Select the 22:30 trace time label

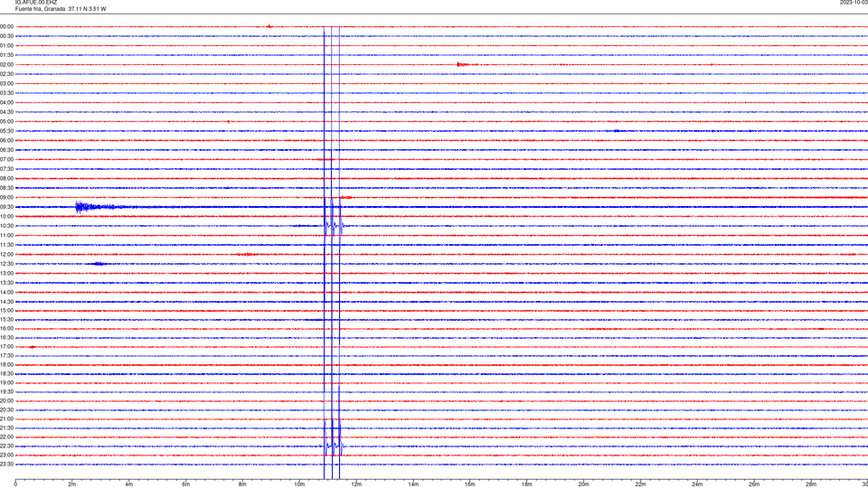pyautogui.click(x=6, y=446)
